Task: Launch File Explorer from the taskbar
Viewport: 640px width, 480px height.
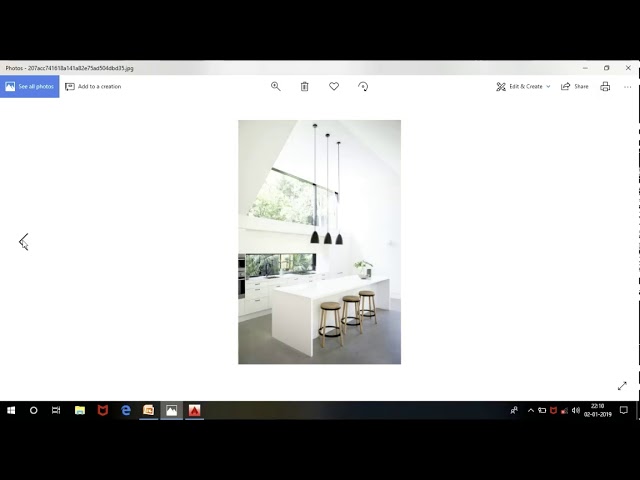Action: (80, 410)
